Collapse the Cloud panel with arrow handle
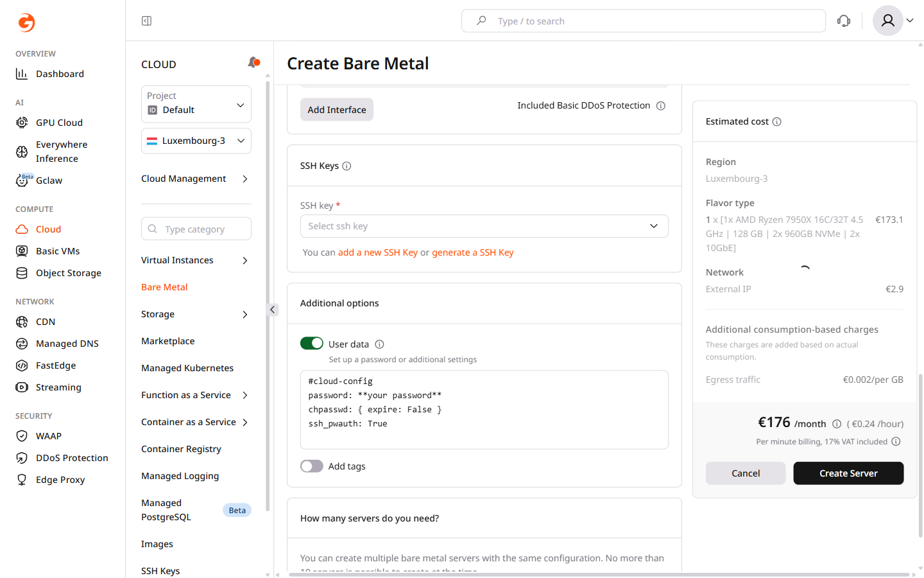Image resolution: width=924 pixels, height=578 pixels. click(273, 310)
